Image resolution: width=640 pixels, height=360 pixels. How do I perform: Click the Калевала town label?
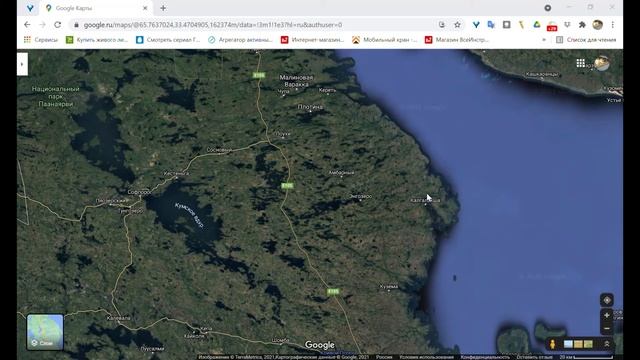pos(118,318)
